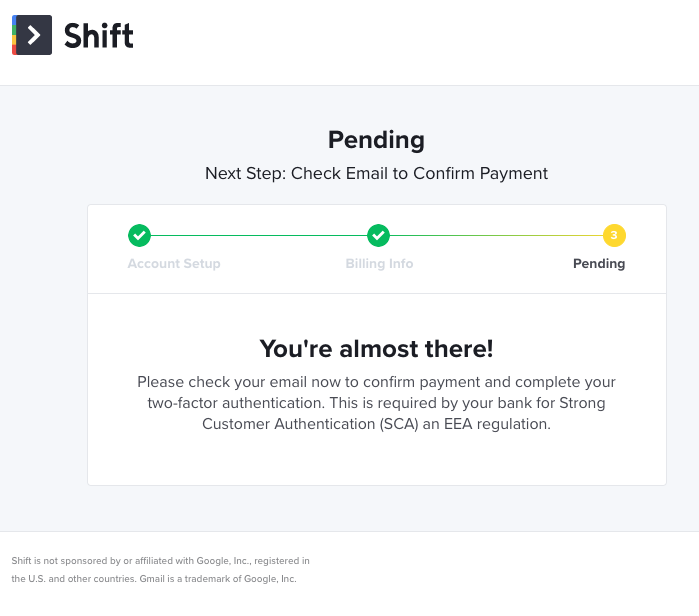Click the yellow step 3 circle

pyautogui.click(x=614, y=236)
